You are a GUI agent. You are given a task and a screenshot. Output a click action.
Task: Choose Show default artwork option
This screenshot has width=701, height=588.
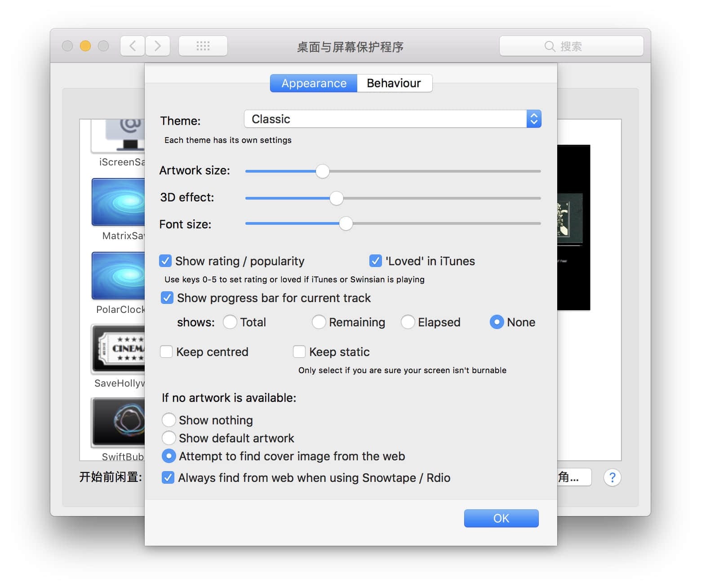169,438
